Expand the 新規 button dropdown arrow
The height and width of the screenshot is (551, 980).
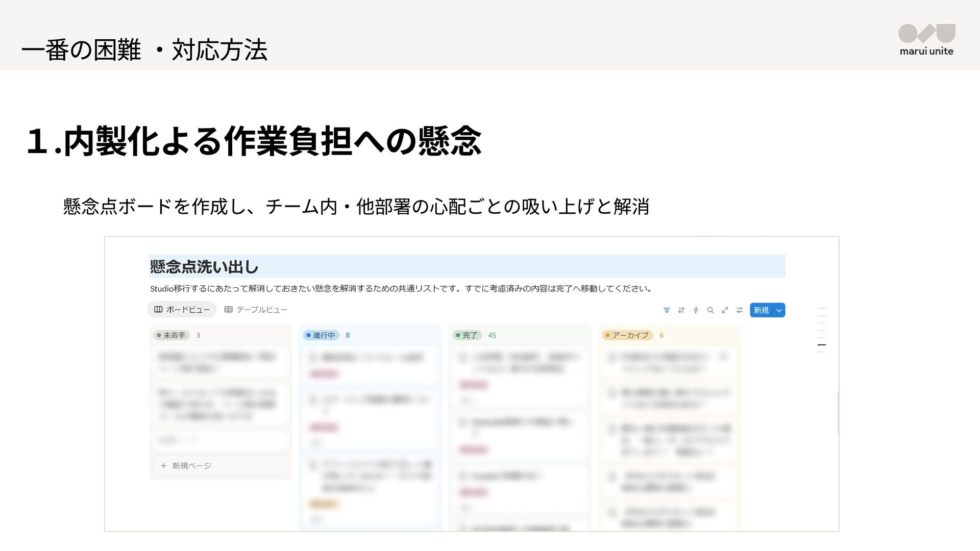coord(779,310)
